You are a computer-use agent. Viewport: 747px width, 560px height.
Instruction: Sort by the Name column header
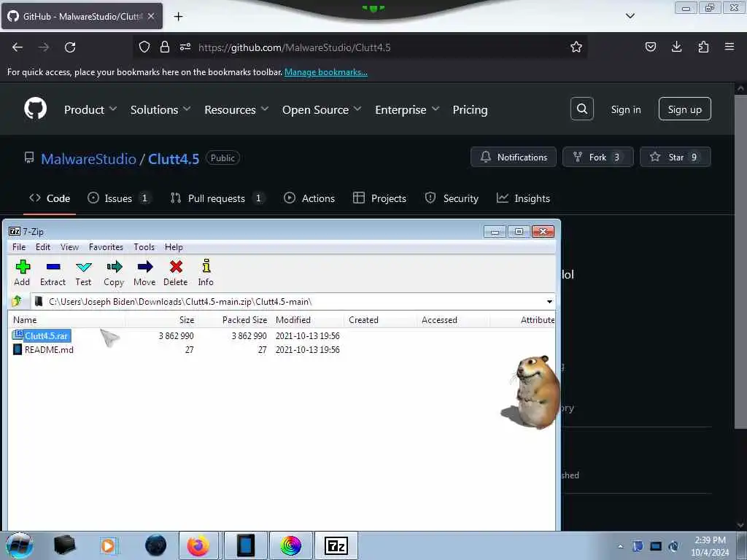coord(66,320)
